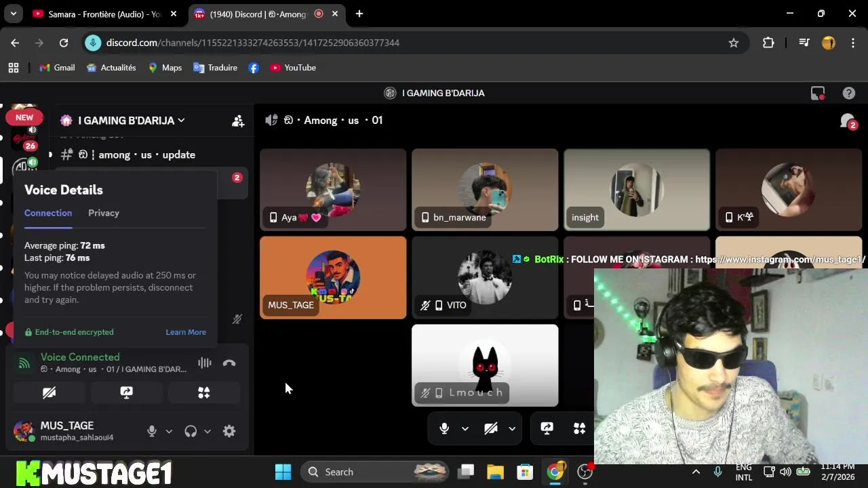Open the Connection tab in Voice Details

pos(48,213)
